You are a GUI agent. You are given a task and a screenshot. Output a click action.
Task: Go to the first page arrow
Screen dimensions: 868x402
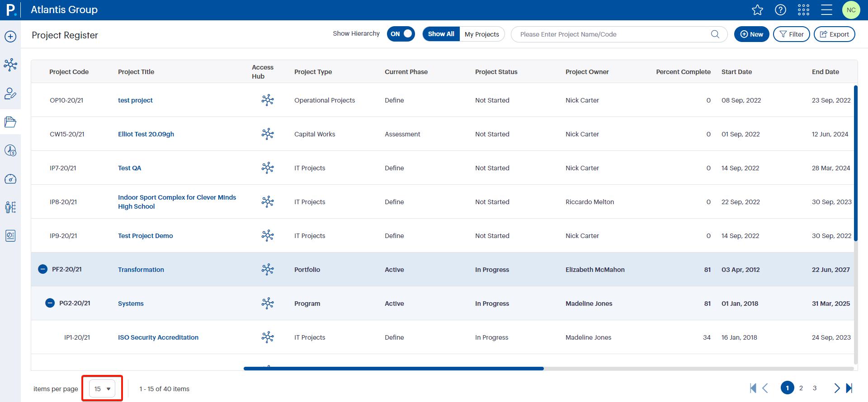pyautogui.click(x=753, y=388)
